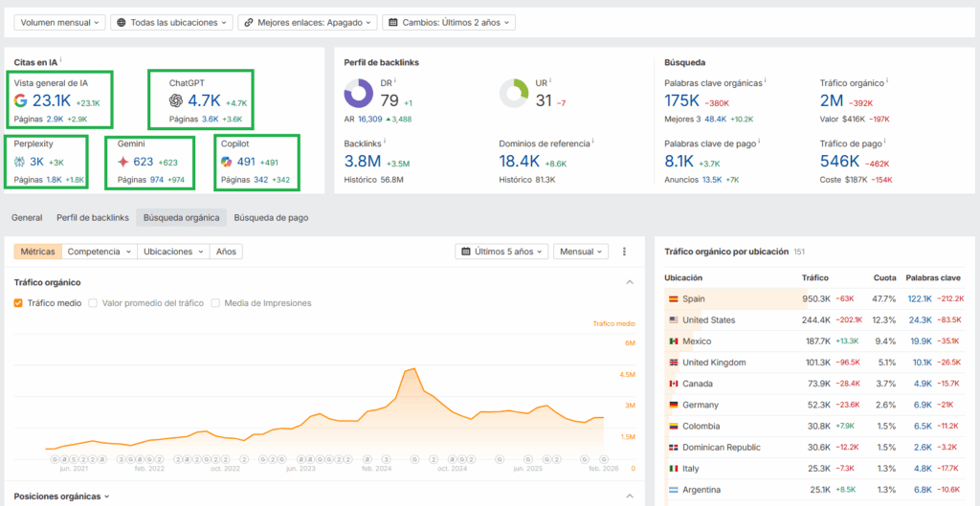Click the purple DR donut chart
The width and height of the screenshot is (980, 506).
click(x=359, y=94)
